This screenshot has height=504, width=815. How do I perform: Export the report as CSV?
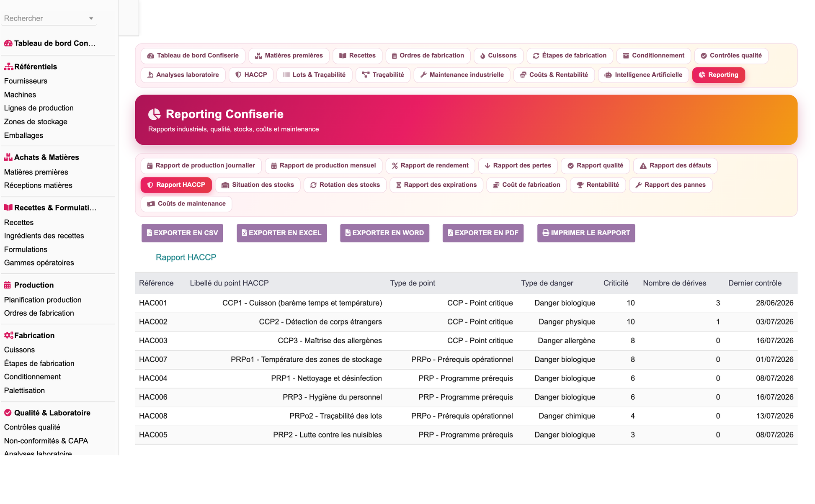pyautogui.click(x=182, y=233)
